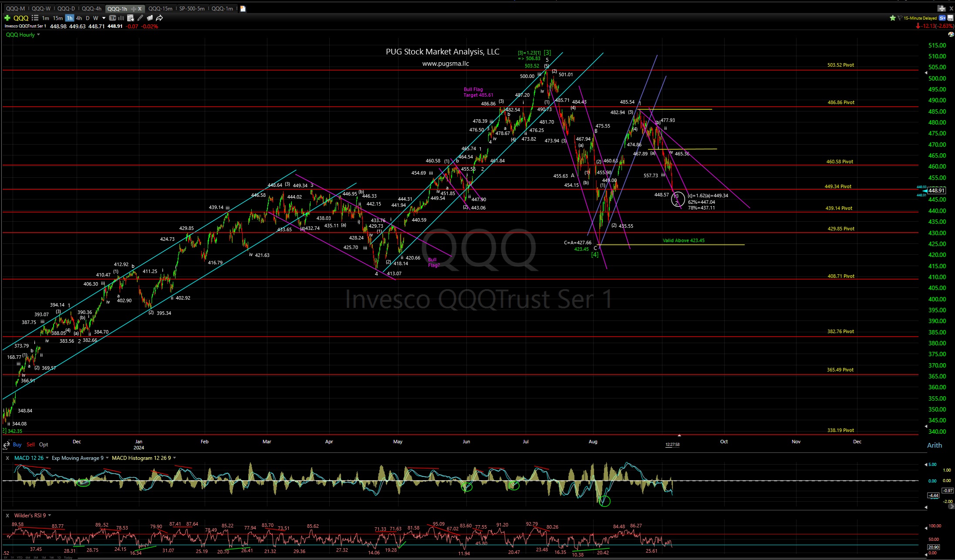Click the share/export arrow icon on the toolbar

159,18
